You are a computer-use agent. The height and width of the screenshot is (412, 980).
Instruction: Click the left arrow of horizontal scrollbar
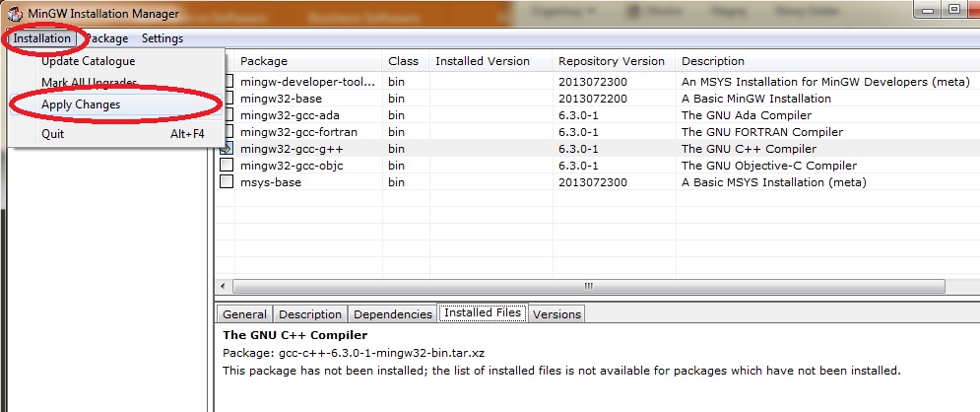[224, 287]
